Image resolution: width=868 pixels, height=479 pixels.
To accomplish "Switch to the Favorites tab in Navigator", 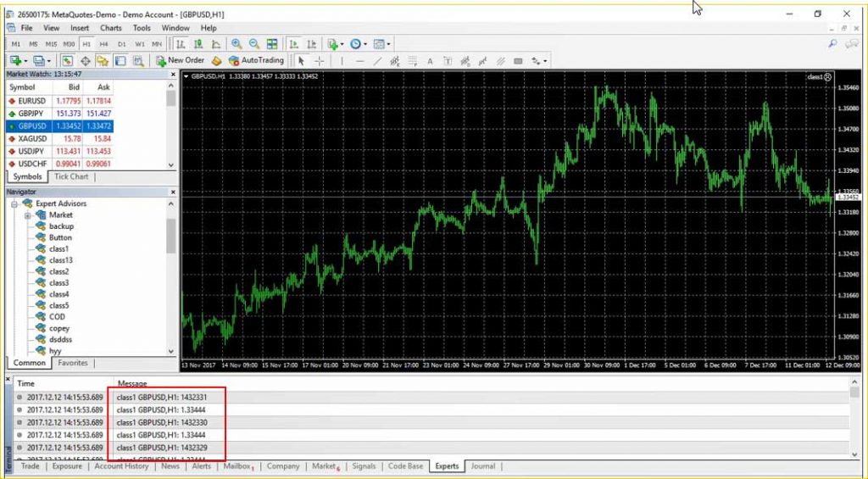I will (x=73, y=363).
